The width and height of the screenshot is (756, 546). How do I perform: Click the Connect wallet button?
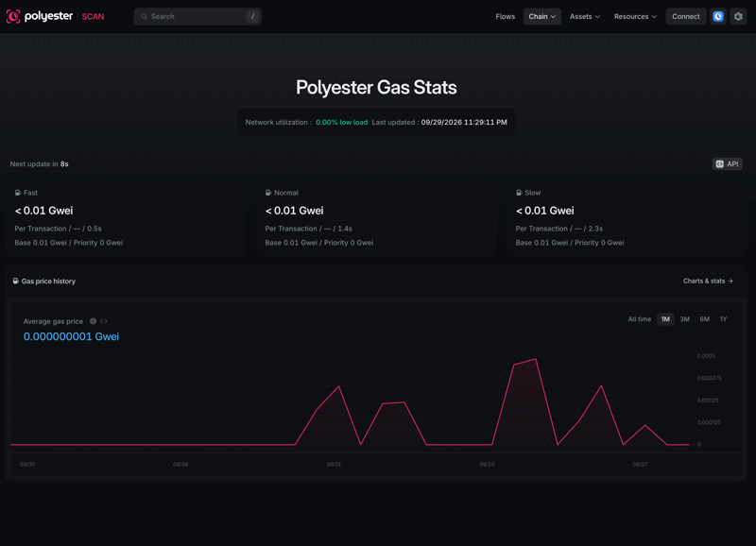coord(686,16)
